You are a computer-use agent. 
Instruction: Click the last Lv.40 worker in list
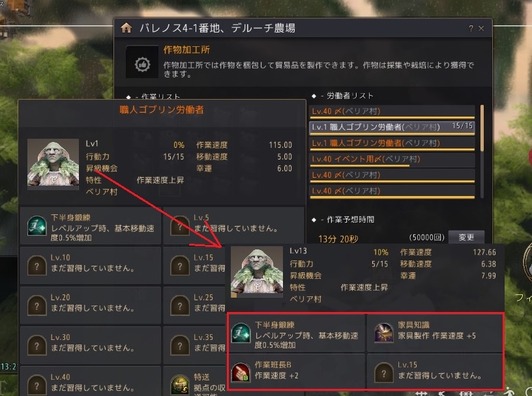tap(392, 191)
